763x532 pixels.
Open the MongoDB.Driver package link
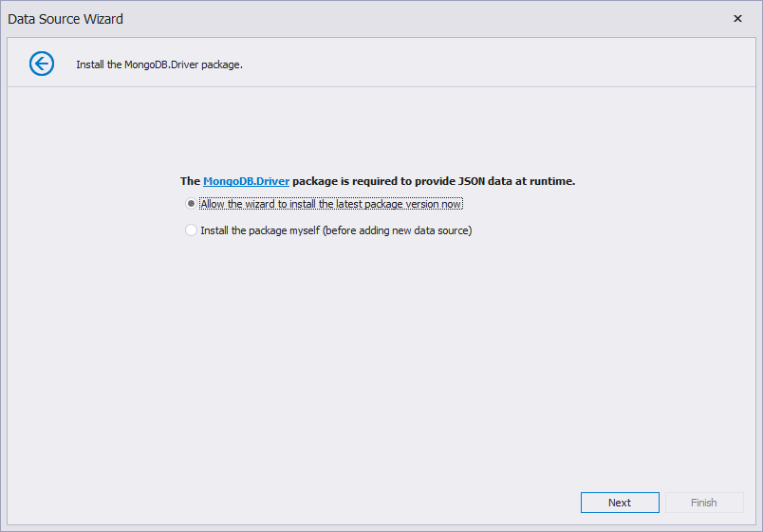[x=246, y=181]
